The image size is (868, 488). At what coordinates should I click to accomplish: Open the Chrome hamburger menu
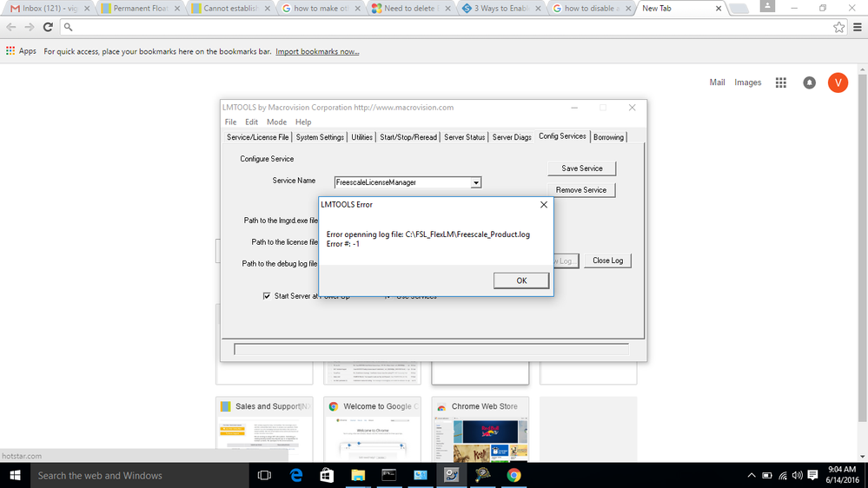(858, 27)
